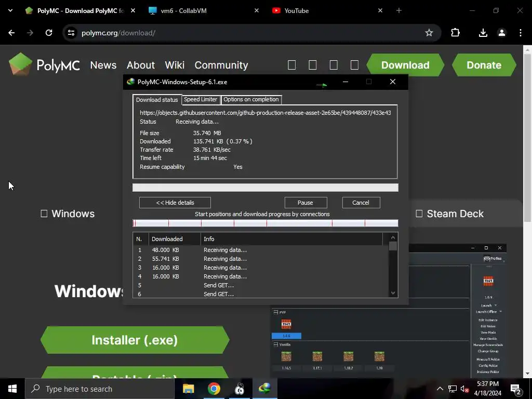Go back using browser back arrow
532x399 pixels.
tap(11, 33)
